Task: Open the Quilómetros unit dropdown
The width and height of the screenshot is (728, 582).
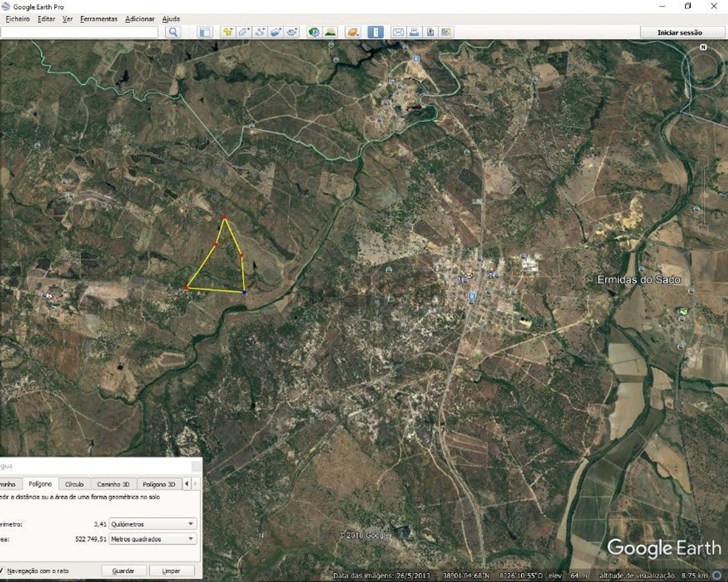Action: pyautogui.click(x=152, y=524)
